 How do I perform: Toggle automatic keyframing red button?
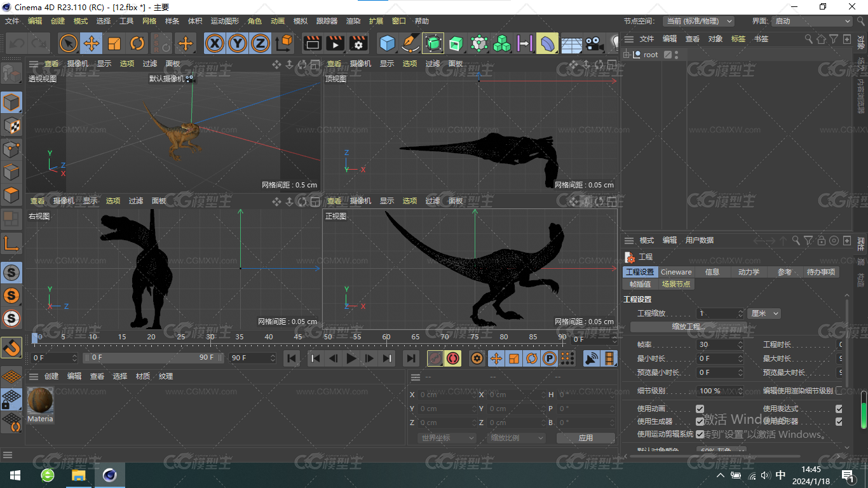pos(453,358)
